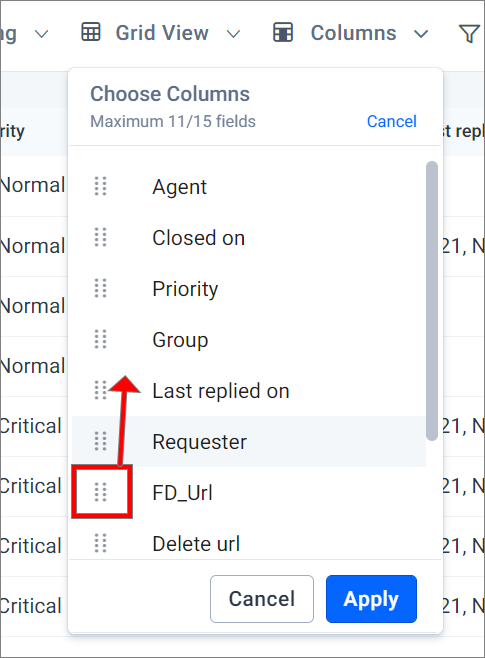Expand the leftmost toolbar dropdown chevron

[x=41, y=34]
